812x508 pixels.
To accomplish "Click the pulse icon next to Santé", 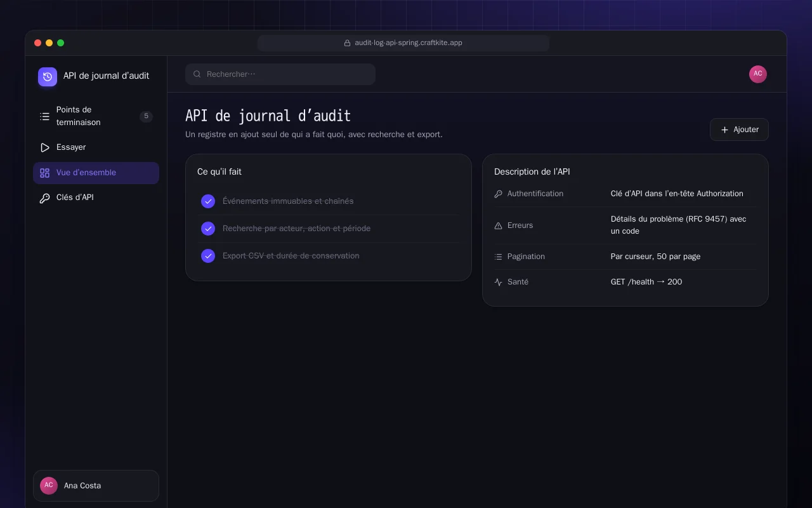I will click(498, 282).
